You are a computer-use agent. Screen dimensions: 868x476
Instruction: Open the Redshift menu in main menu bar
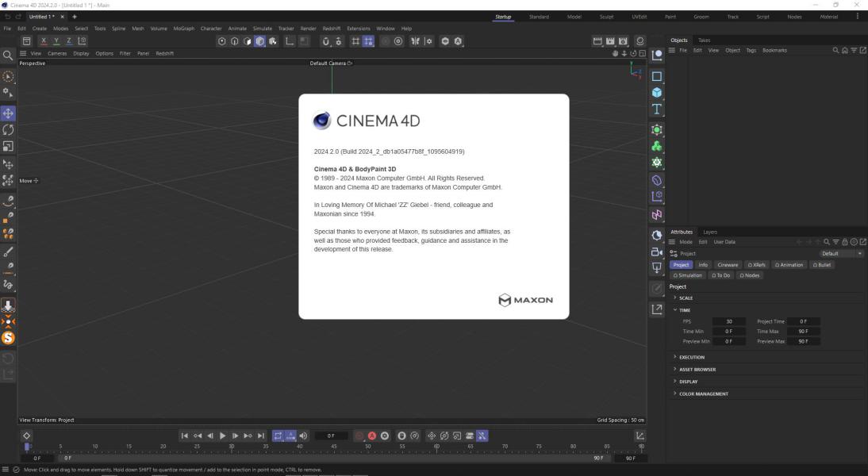(332, 29)
